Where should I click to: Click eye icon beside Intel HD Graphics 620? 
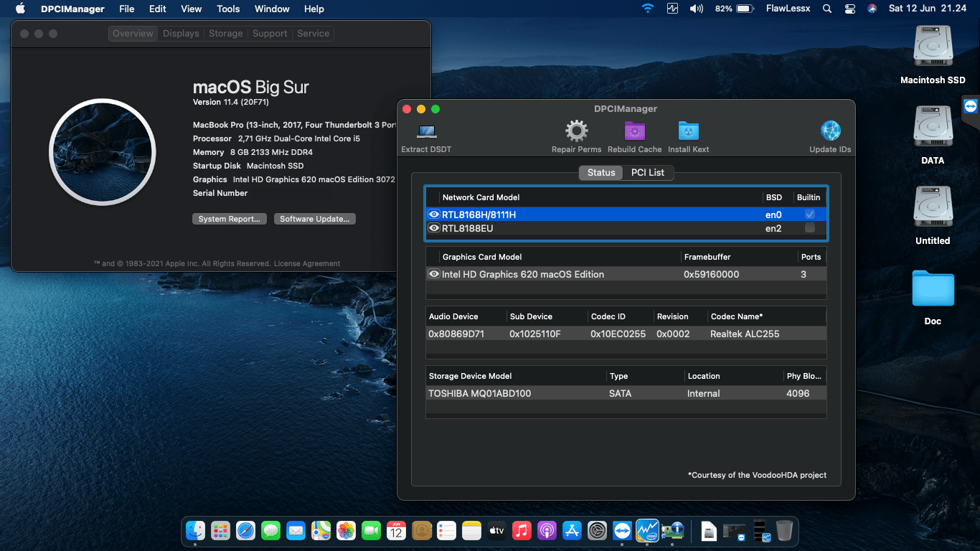(x=433, y=274)
